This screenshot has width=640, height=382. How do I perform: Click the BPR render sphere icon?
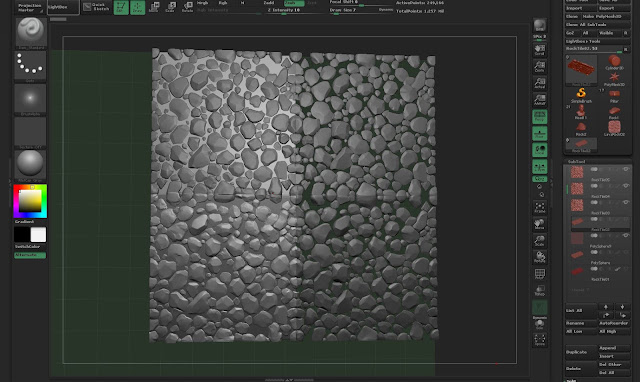(x=540, y=26)
